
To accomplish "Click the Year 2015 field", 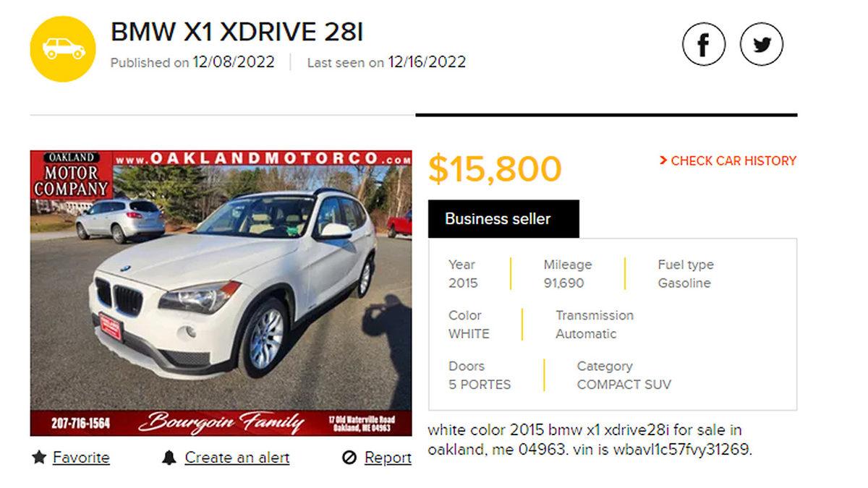I will tap(463, 274).
